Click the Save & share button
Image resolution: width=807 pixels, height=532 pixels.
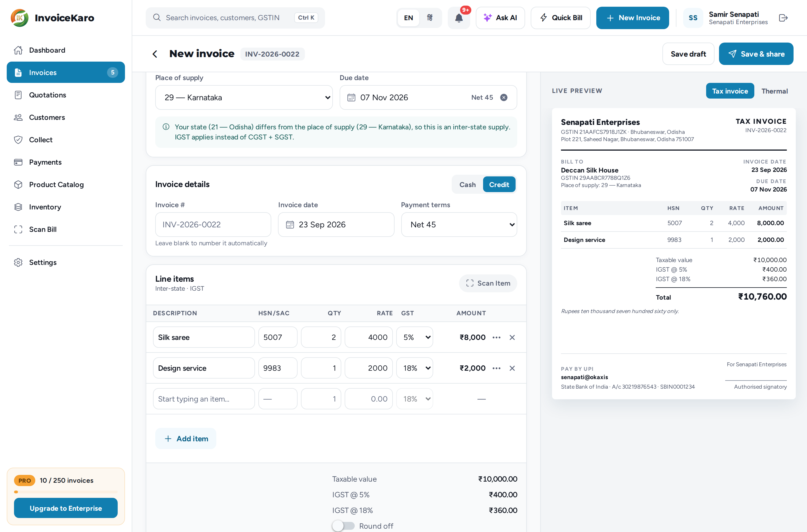(x=756, y=54)
